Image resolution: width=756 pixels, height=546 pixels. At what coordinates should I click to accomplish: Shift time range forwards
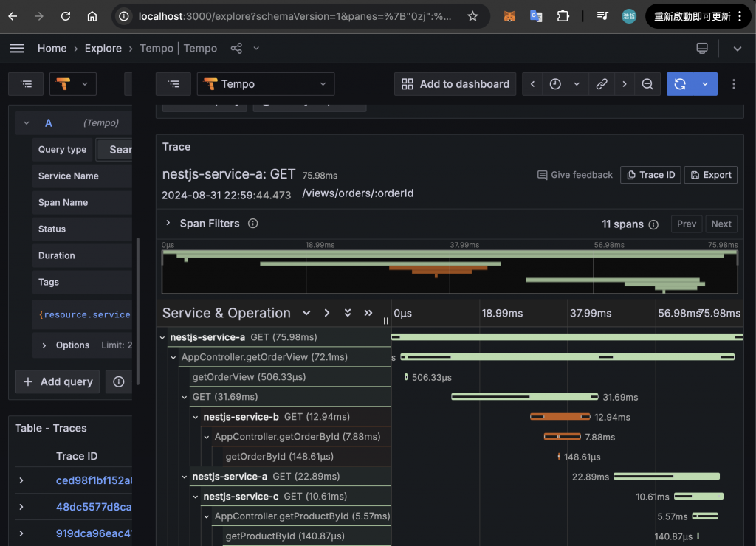pos(625,84)
